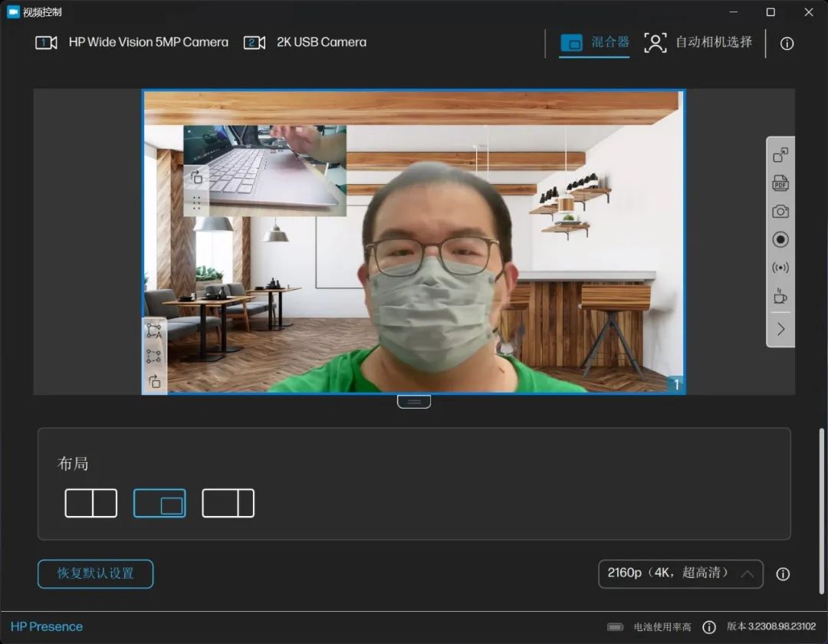This screenshot has height=644, width=828.
Task: Click 恢复默认设置 to restore defaults
Action: (x=96, y=573)
